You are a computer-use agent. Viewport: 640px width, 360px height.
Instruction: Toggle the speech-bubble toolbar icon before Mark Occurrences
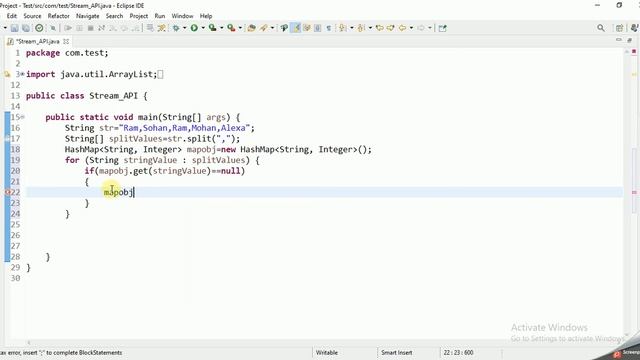coord(284,28)
